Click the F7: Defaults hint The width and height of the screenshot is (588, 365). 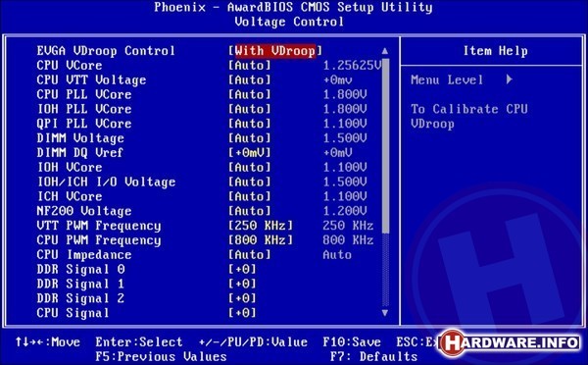pos(374,357)
